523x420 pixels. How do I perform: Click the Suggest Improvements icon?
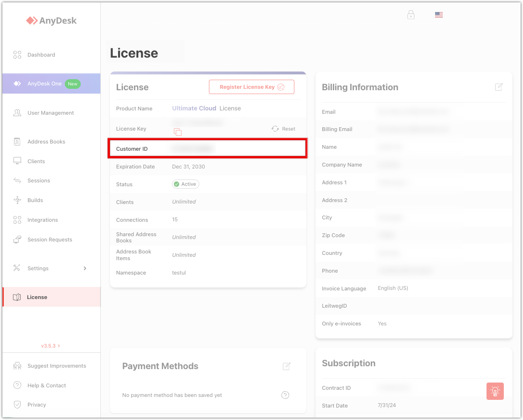(x=17, y=366)
